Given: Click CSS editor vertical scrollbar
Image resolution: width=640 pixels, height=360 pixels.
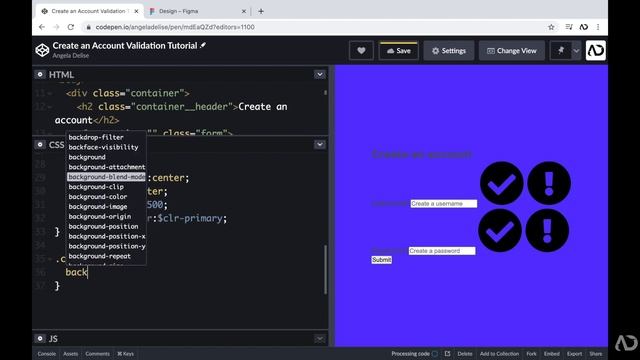Looking at the screenshot, I should click(x=325, y=269).
